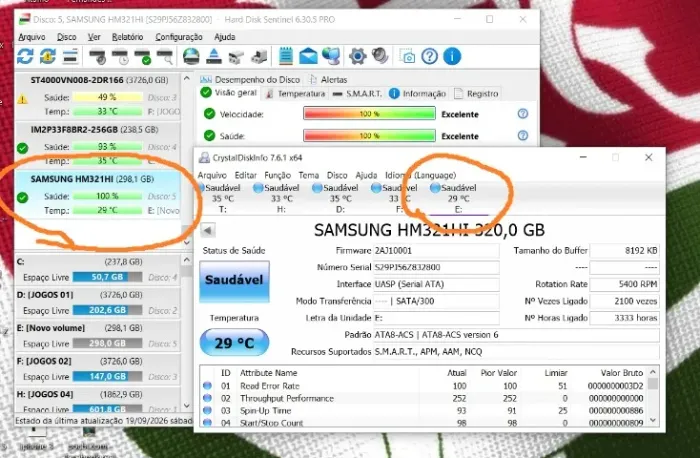Viewport: 700px width, 458px height.
Task: Select the Read Error Rate attribute row
Action: pos(423,386)
